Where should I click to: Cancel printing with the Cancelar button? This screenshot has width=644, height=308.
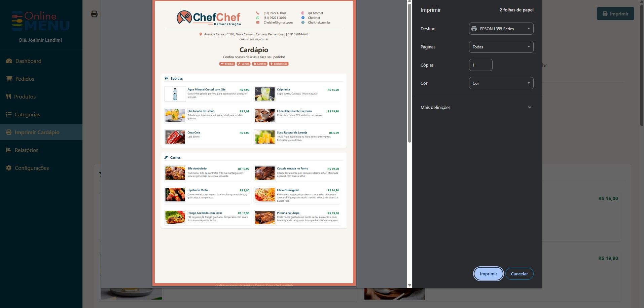click(519, 274)
